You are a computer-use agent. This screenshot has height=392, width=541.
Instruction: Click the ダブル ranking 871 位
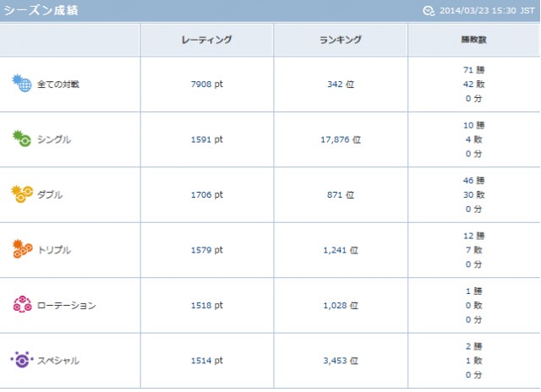tap(341, 195)
